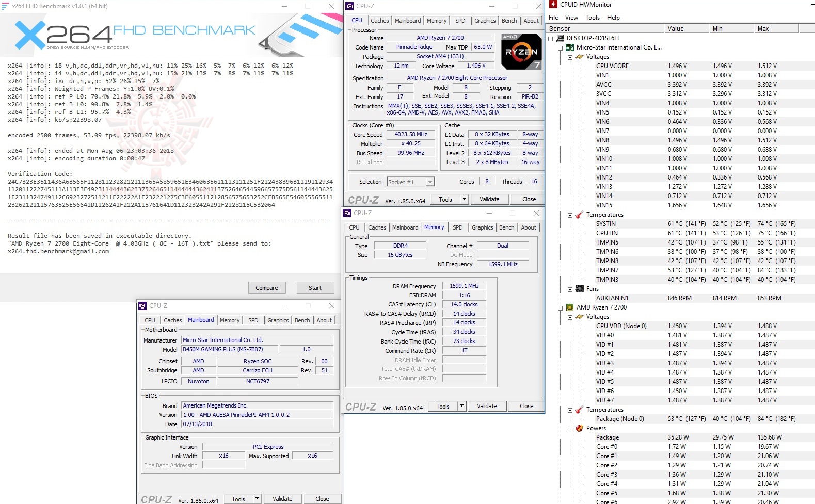Click the x264.fhd.benchmark@gmail.com email text
815x504 pixels.
(x=58, y=251)
